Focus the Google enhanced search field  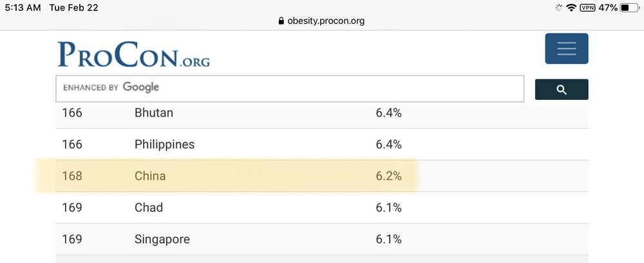(x=290, y=88)
